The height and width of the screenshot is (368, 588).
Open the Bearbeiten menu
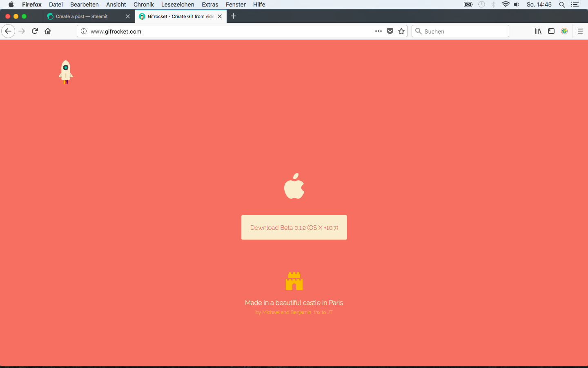coord(85,4)
